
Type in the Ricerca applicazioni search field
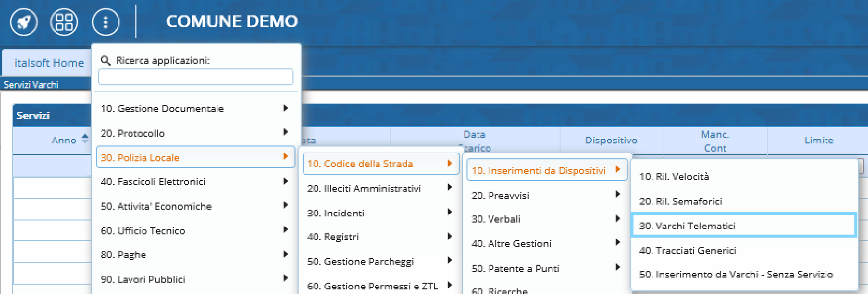tap(196, 77)
